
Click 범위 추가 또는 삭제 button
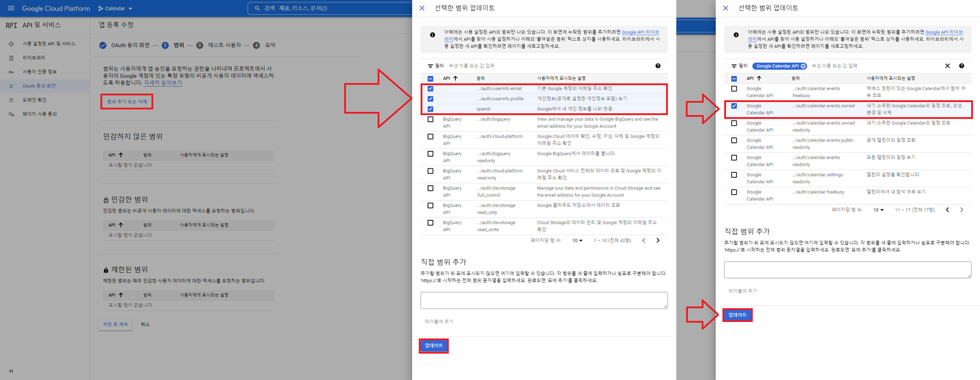pos(127,101)
